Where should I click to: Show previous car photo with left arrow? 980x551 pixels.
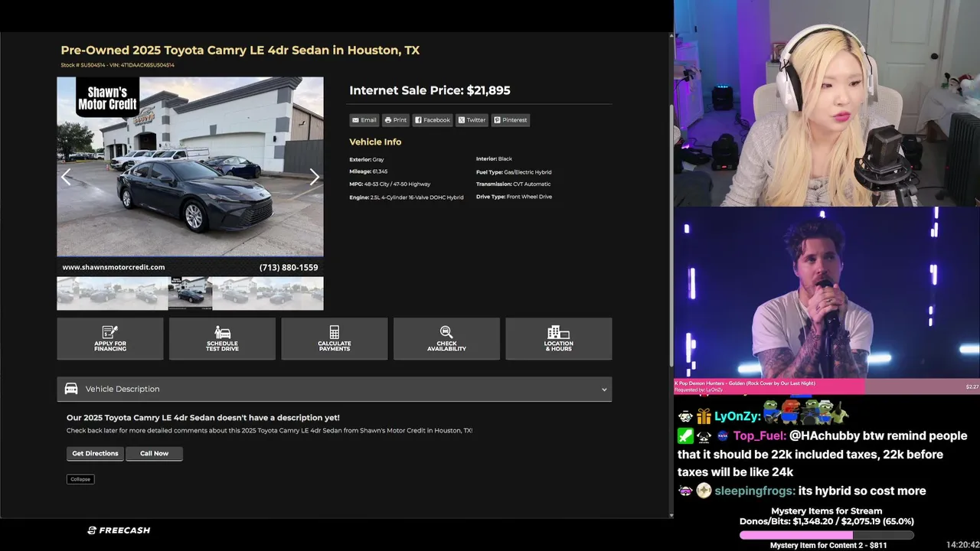[67, 177]
